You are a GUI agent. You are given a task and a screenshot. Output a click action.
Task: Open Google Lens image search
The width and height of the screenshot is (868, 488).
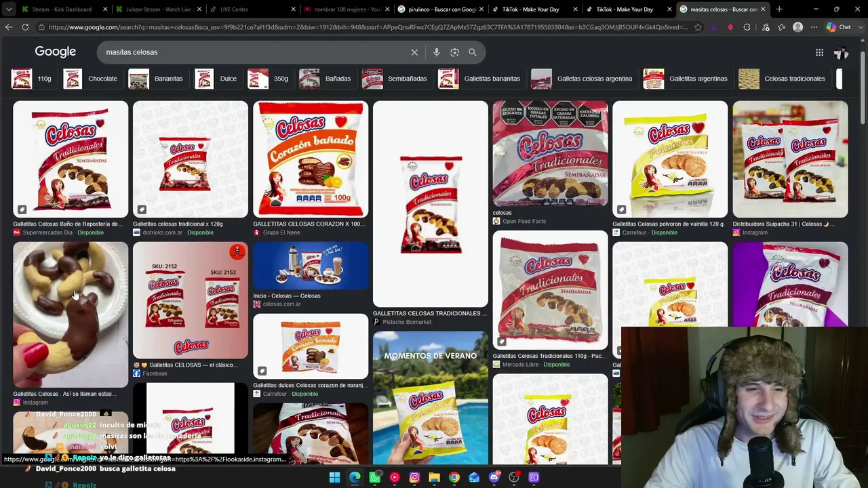454,52
